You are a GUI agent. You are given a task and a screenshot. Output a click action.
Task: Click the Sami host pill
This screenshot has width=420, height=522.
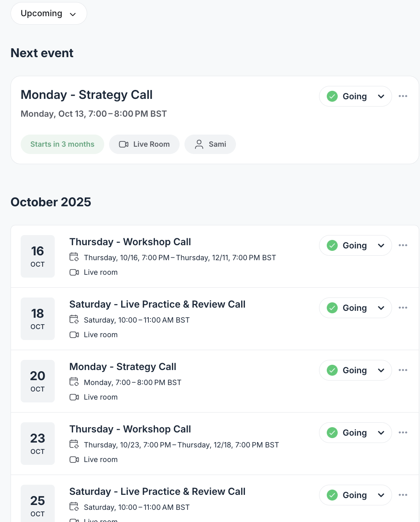(210, 144)
